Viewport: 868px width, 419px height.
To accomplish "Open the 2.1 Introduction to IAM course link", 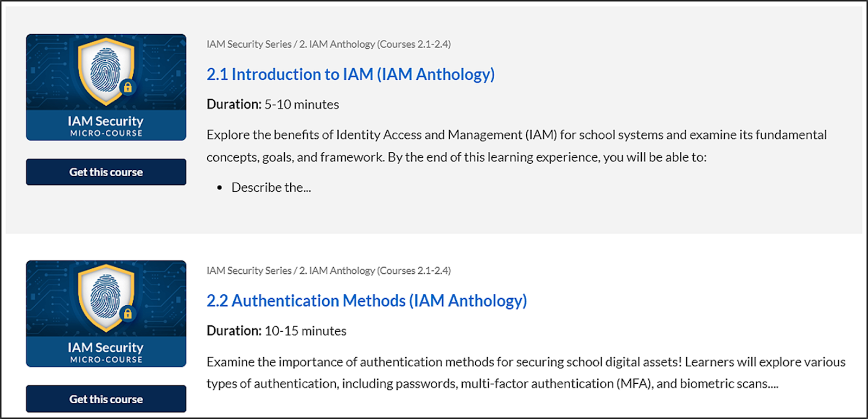I will click(x=350, y=74).
